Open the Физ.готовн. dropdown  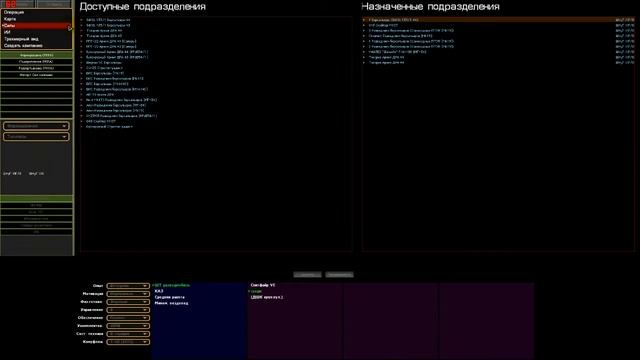pyautogui.click(x=128, y=302)
